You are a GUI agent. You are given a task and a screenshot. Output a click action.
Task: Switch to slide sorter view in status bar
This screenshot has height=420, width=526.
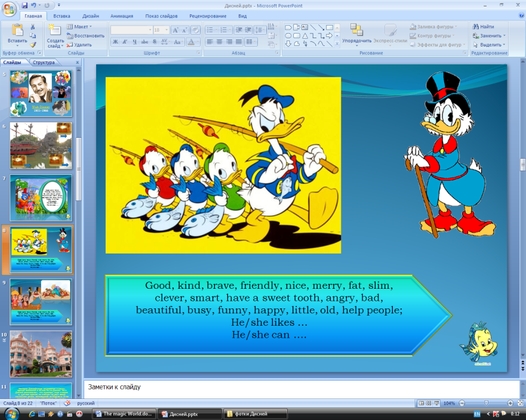(x=429, y=403)
